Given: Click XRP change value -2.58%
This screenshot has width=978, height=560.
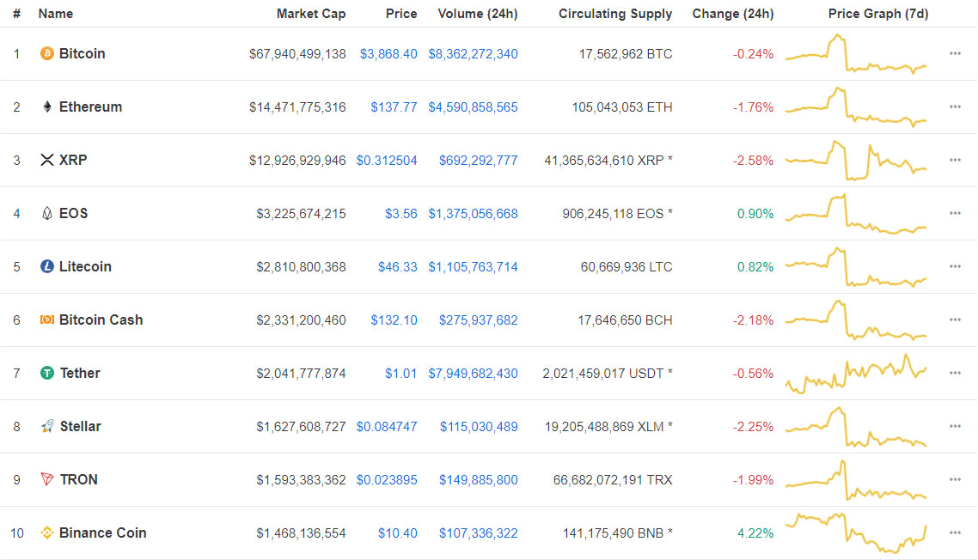Looking at the screenshot, I should [x=753, y=161].
